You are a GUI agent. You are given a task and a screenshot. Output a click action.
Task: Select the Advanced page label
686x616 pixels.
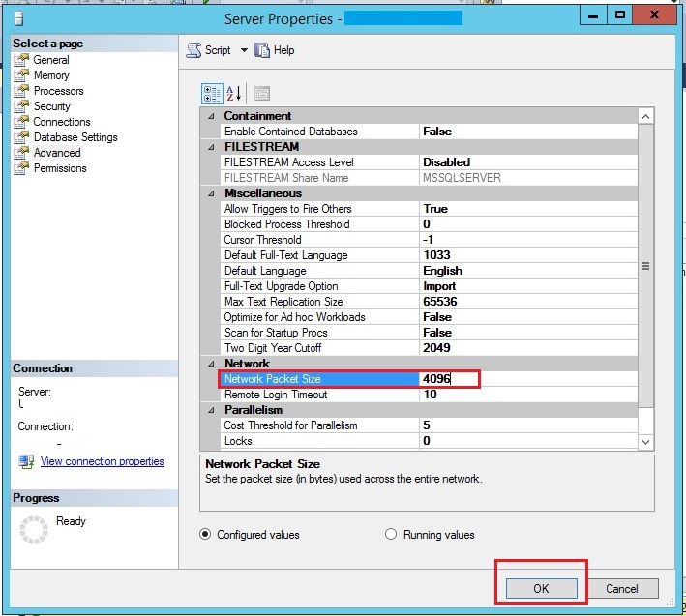coord(57,153)
